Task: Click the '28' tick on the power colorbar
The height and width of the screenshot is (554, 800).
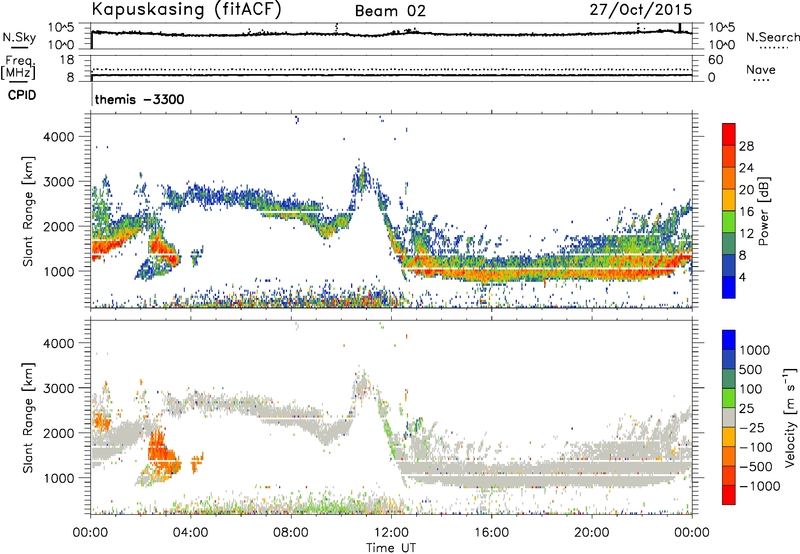Action: click(746, 146)
